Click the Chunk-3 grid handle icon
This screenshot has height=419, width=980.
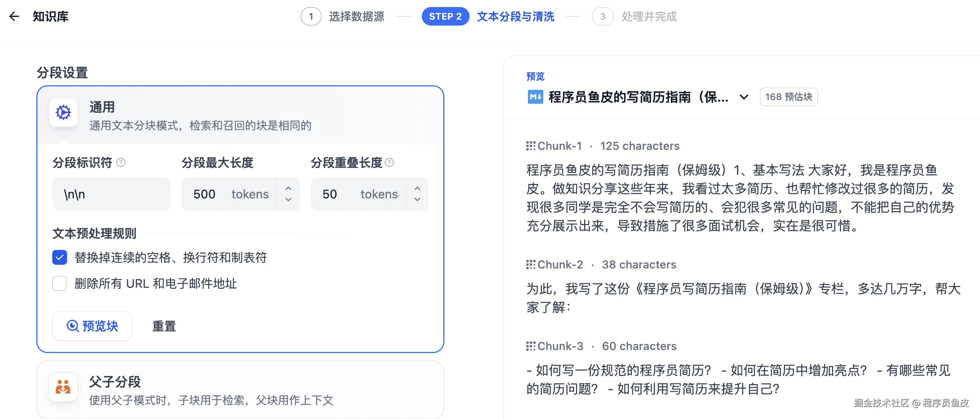(x=530, y=346)
